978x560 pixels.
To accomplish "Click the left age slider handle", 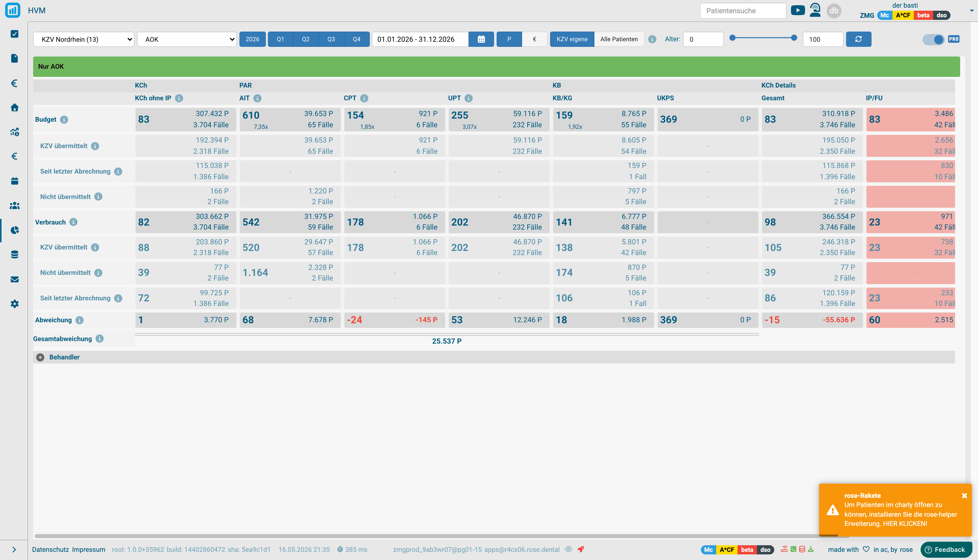I will (732, 38).
